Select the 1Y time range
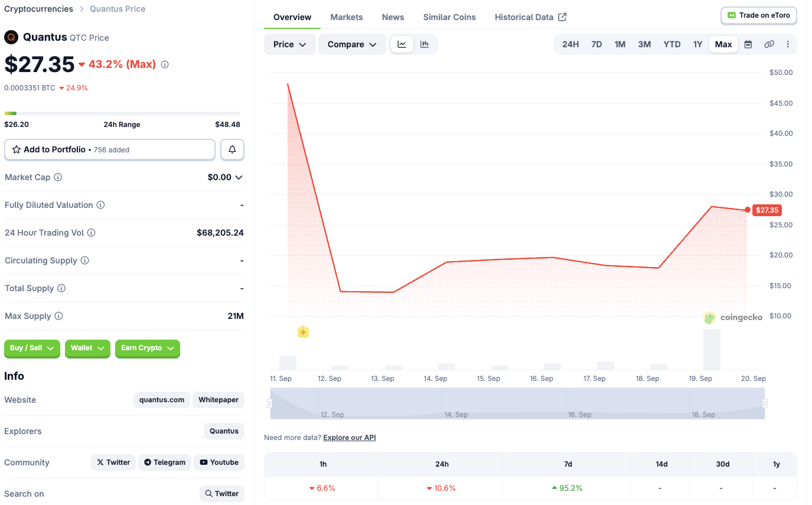 (698, 44)
